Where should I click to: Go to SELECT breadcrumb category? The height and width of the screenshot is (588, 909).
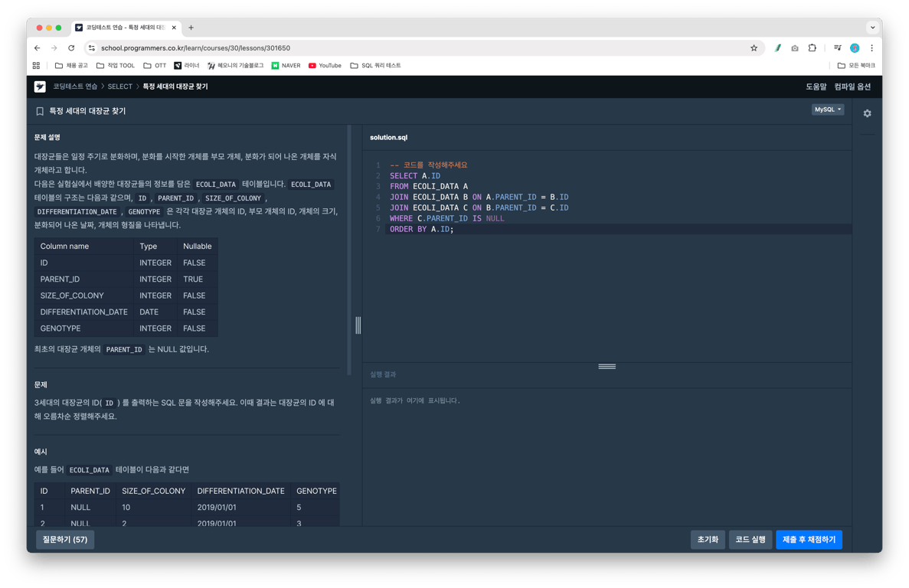(120, 87)
